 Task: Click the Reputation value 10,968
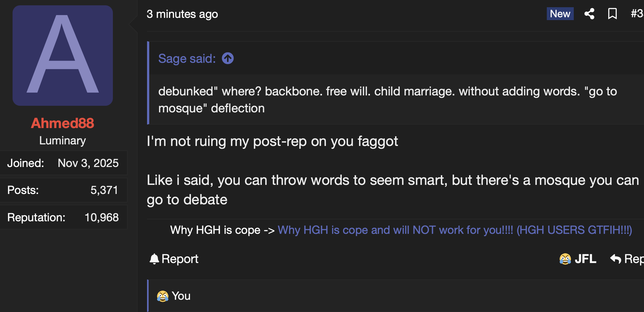(102, 218)
